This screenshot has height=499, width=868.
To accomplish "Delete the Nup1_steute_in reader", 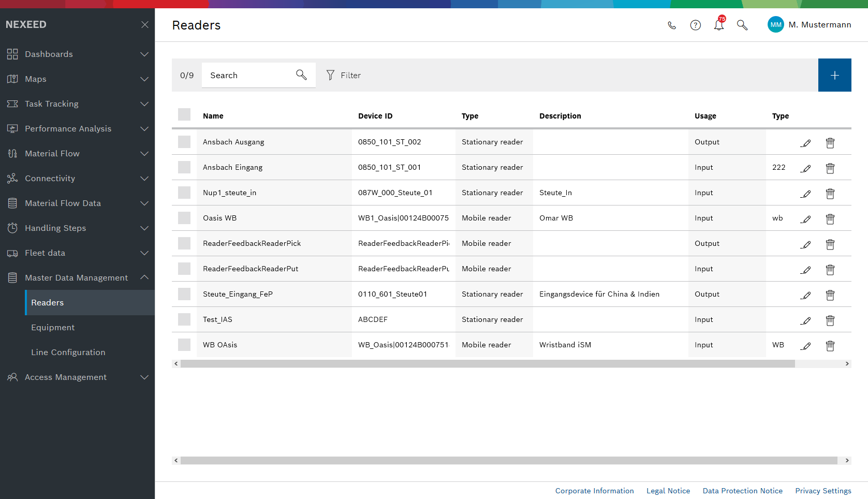I will [830, 194].
